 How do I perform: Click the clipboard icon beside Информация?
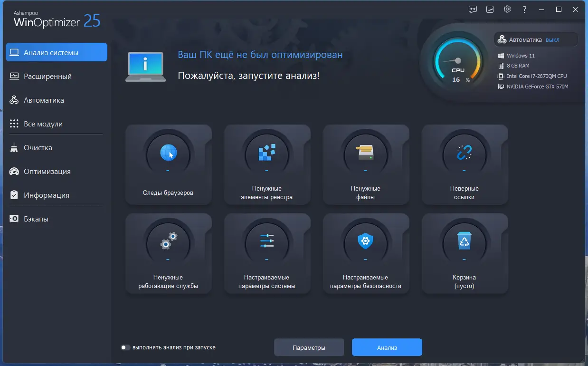pos(14,195)
